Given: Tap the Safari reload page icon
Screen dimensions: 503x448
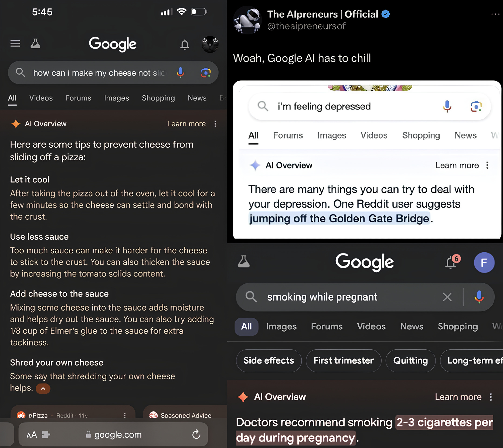Looking at the screenshot, I should pyautogui.click(x=196, y=434).
